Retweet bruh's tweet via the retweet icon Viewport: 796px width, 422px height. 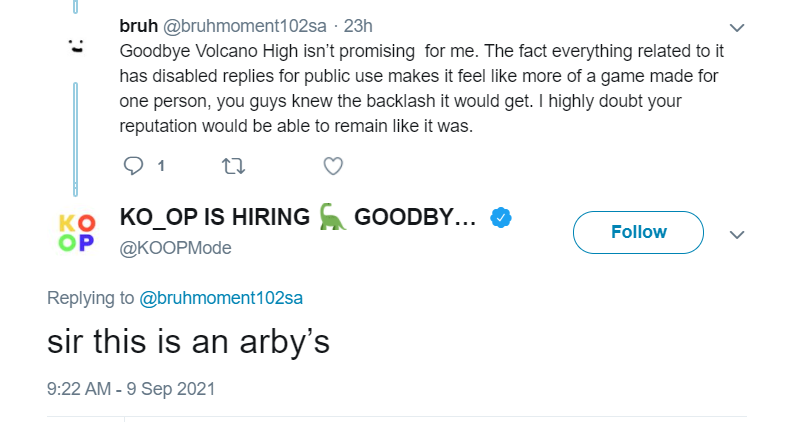(234, 166)
